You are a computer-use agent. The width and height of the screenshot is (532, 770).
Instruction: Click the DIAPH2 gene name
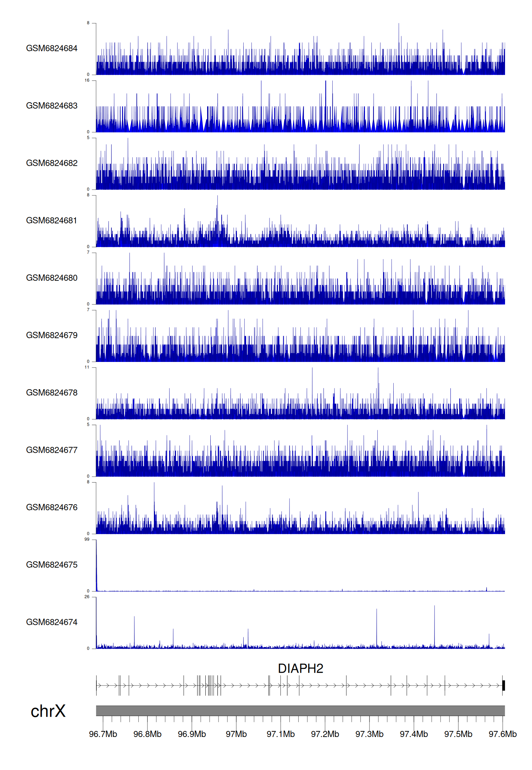[x=300, y=669]
